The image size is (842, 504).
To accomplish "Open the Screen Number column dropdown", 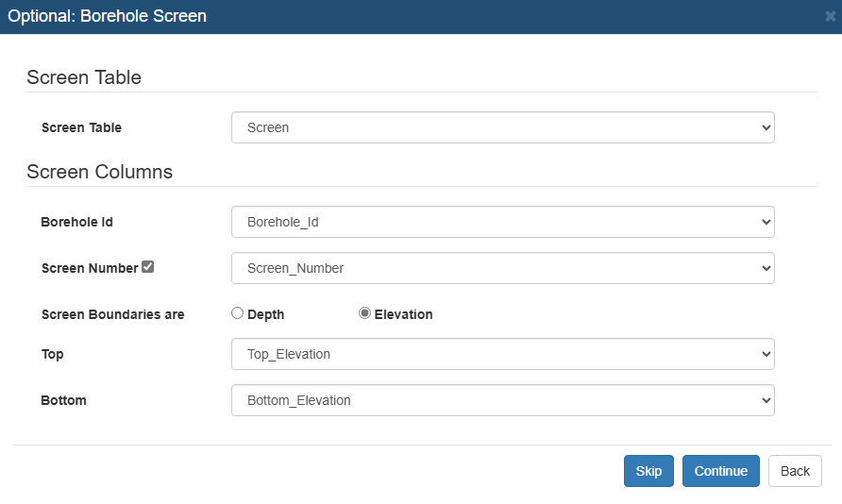I will pyautogui.click(x=502, y=268).
